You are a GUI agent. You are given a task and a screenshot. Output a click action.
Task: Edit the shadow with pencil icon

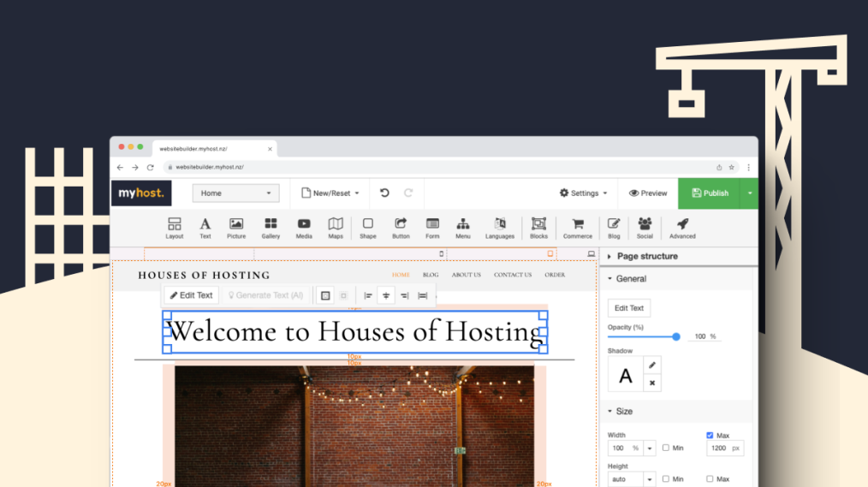point(652,365)
